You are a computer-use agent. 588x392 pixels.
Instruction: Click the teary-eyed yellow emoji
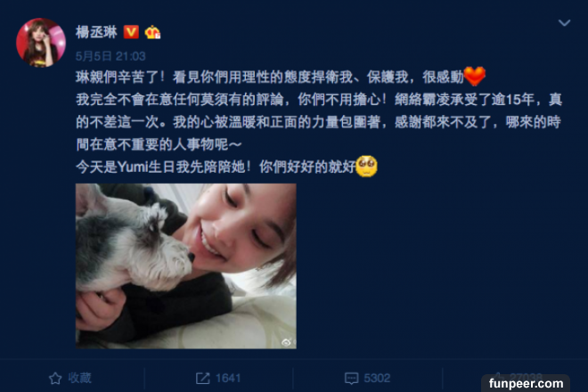366,167
